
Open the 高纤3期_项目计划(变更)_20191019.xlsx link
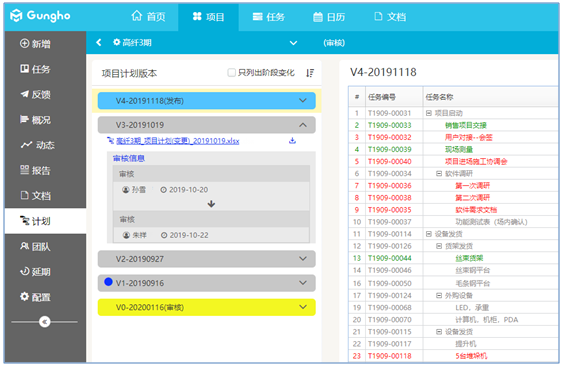click(x=178, y=141)
